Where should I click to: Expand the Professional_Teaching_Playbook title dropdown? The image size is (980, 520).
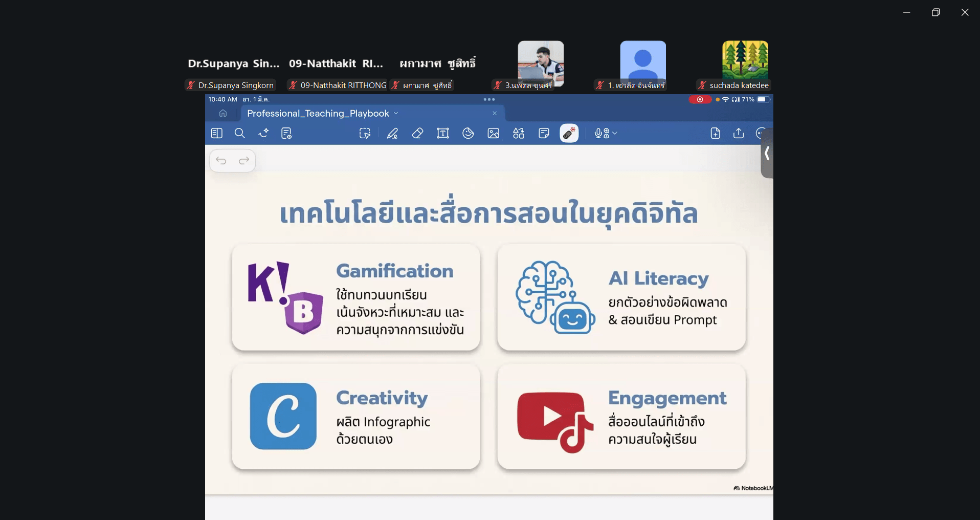click(396, 114)
